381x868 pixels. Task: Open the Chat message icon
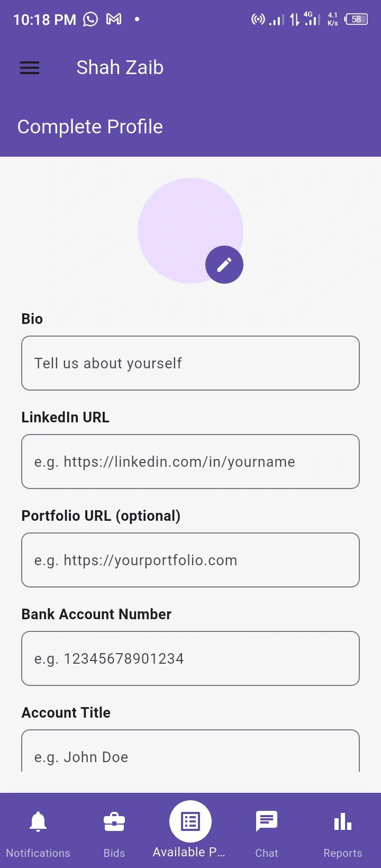tap(267, 821)
